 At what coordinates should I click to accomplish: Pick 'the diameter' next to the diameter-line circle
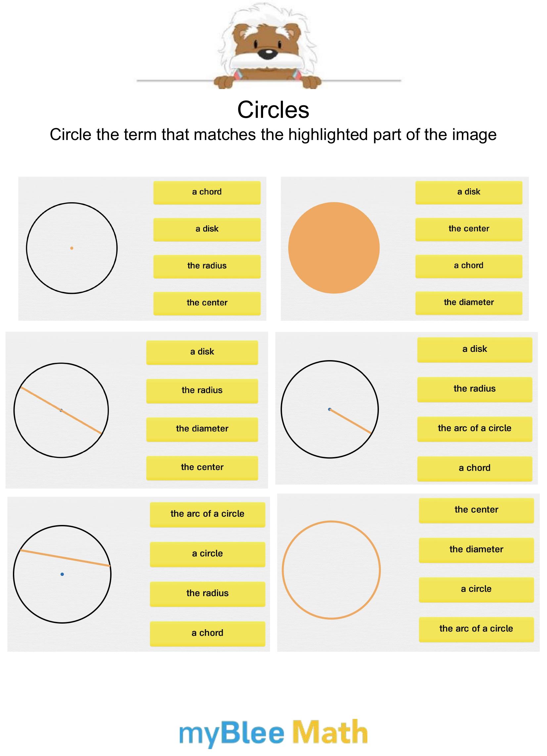[202, 429]
